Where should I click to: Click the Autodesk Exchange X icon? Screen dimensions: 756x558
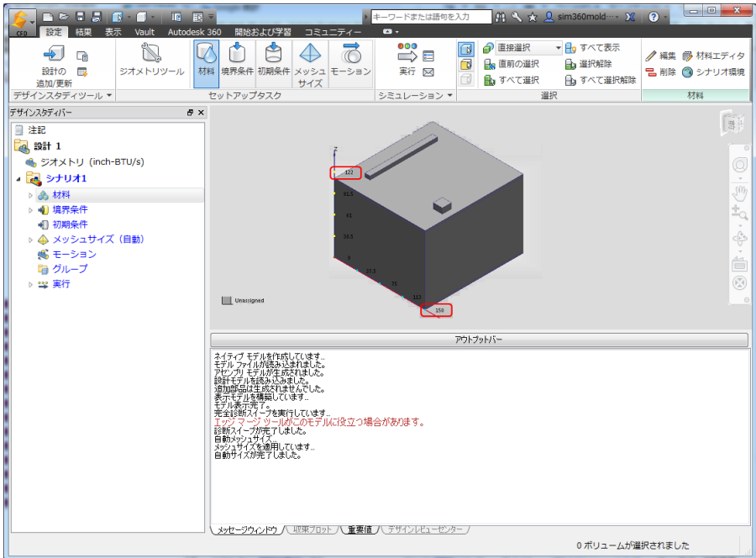pyautogui.click(x=630, y=17)
